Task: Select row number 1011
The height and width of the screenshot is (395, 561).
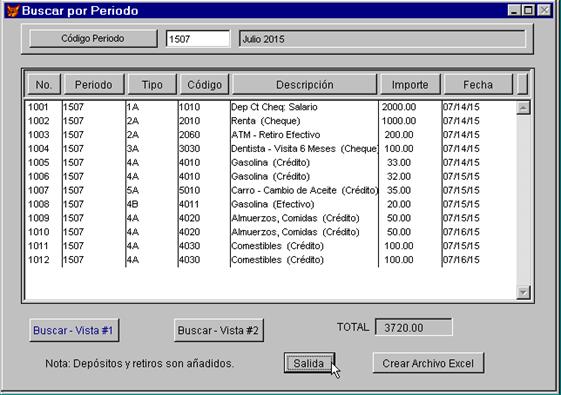Action: [x=38, y=246]
